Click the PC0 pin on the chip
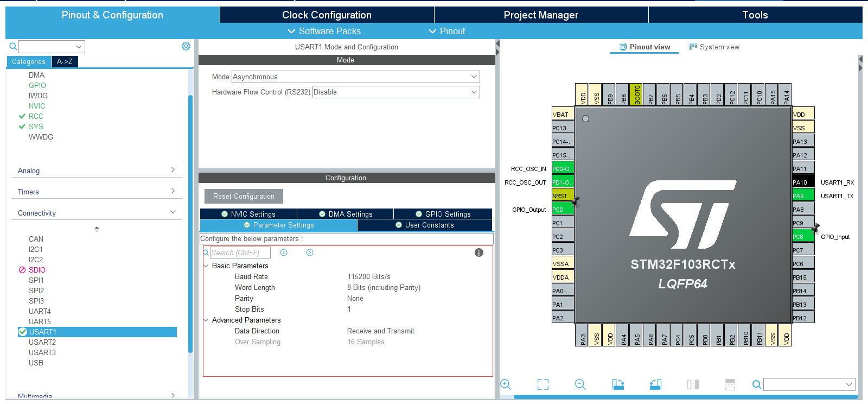This screenshot has width=868, height=404. coord(563,209)
